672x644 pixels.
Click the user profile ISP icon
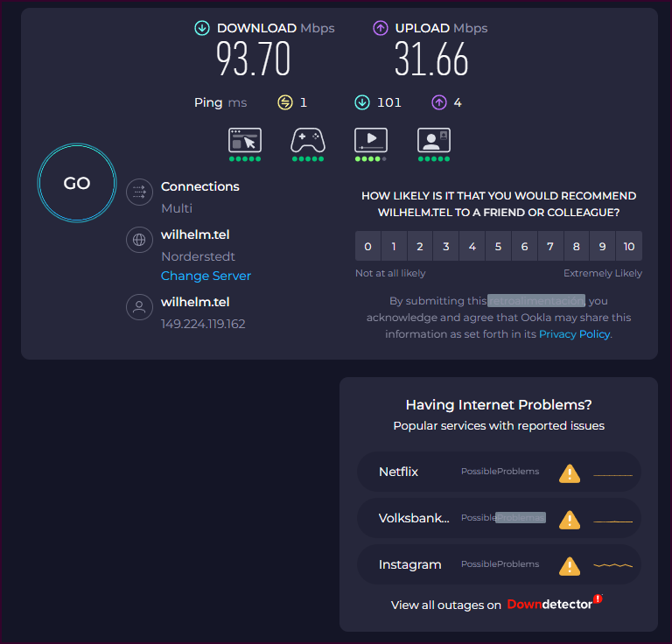pos(139,307)
